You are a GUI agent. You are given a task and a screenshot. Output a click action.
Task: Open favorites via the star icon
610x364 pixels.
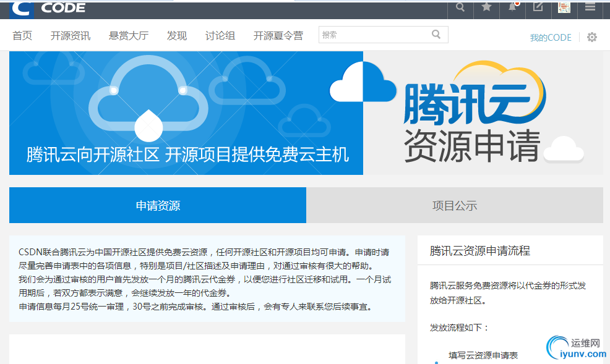[486, 7]
